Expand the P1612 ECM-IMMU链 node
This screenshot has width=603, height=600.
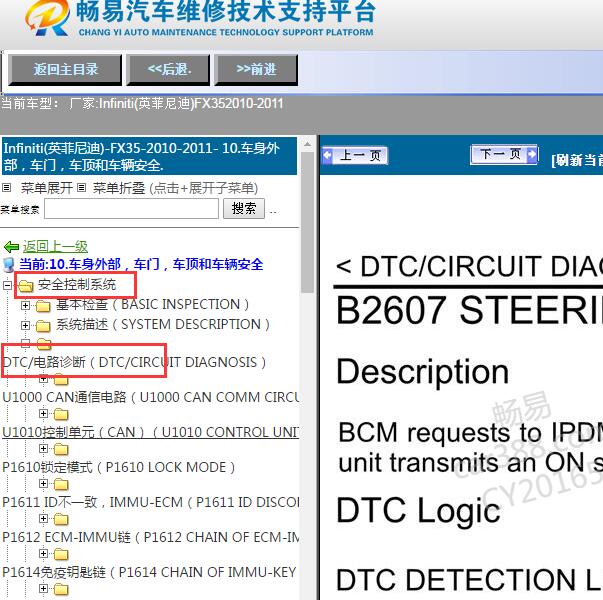coord(43,519)
